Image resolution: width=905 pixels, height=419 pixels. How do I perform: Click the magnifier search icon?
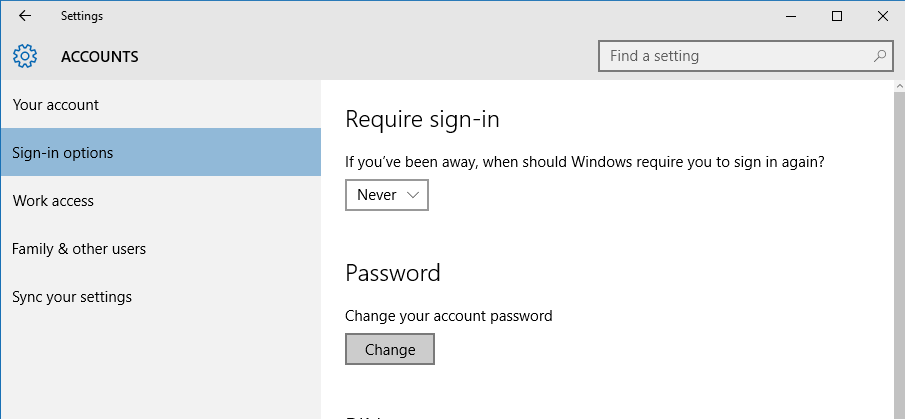coord(880,56)
